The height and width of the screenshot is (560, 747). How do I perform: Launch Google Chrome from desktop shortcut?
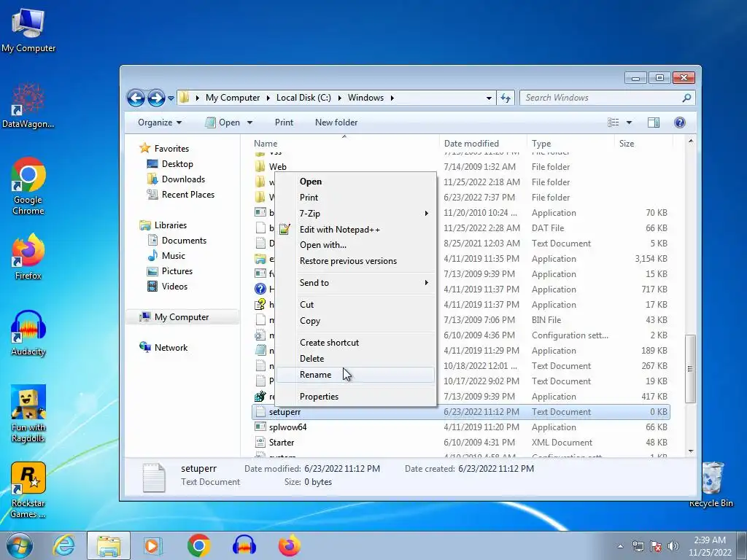tap(28, 186)
